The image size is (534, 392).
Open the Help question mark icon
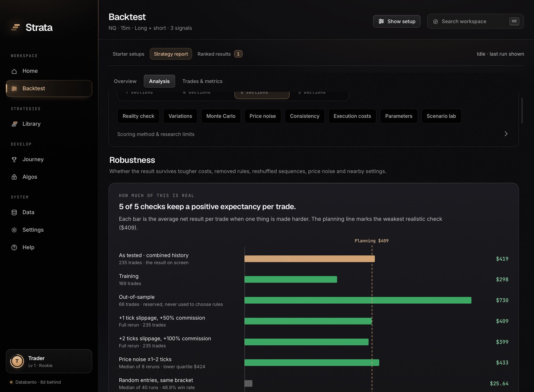pyautogui.click(x=14, y=247)
